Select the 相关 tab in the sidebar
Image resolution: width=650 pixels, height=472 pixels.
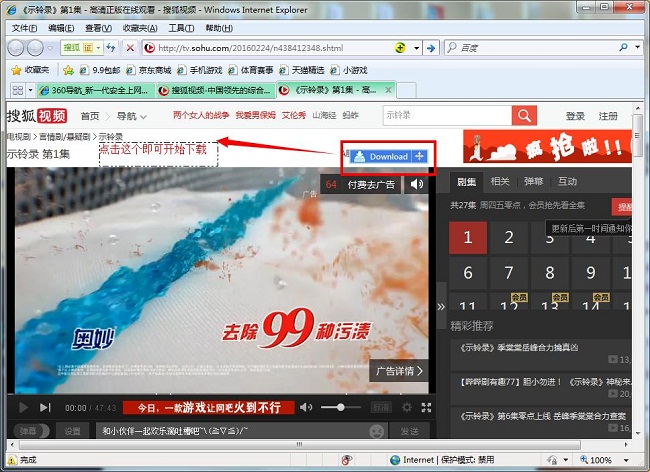tap(500, 182)
